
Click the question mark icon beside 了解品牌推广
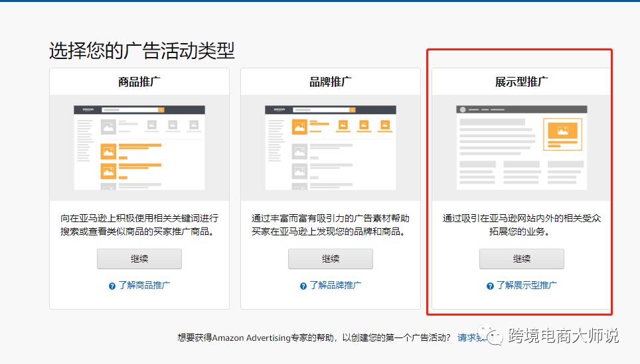tap(303, 286)
